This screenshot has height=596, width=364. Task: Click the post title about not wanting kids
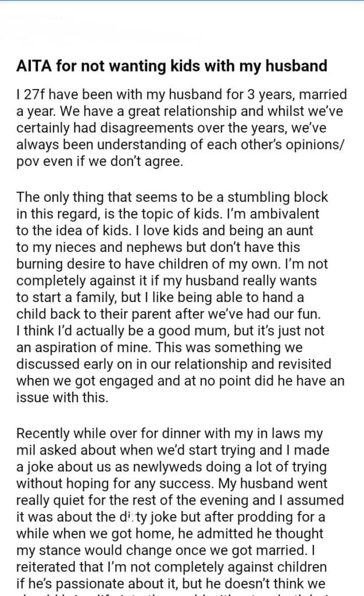[x=172, y=66]
